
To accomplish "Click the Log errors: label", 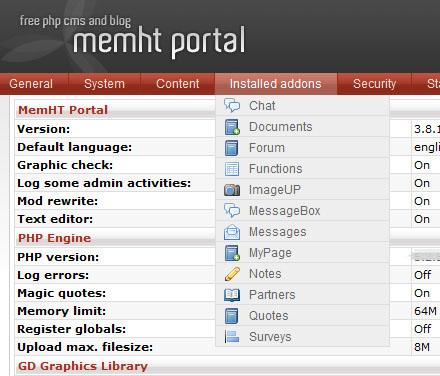I will click(x=53, y=275).
